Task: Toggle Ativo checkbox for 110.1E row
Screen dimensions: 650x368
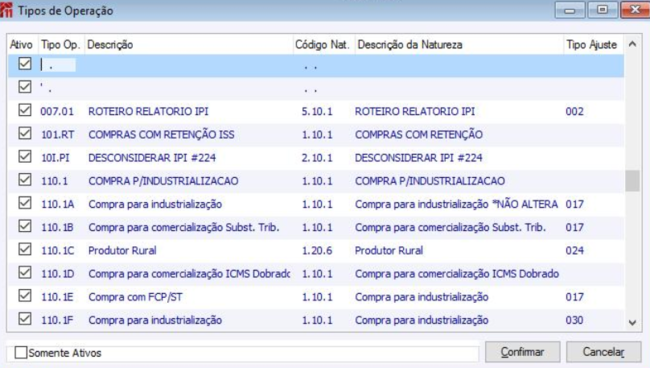Action: 25,296
